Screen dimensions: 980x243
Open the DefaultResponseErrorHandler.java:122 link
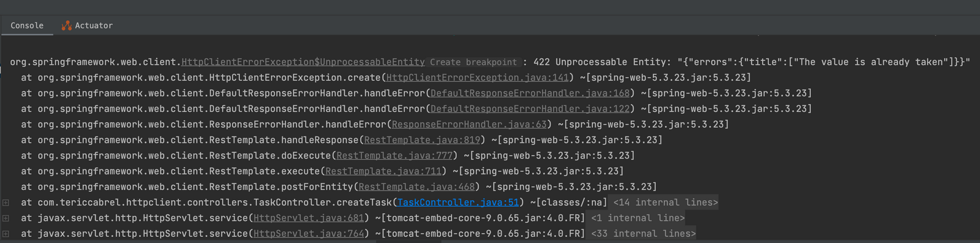tap(530, 109)
